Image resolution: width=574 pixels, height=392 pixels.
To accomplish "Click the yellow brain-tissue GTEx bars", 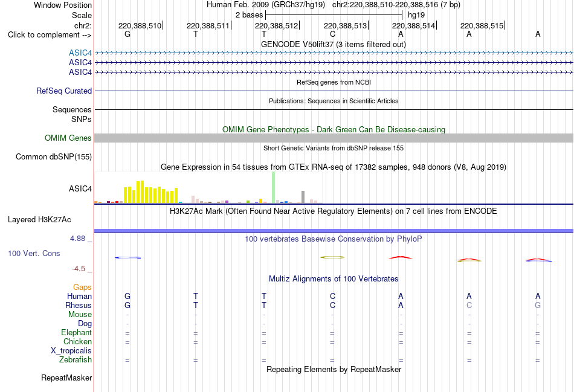I will pyautogui.click(x=151, y=192).
